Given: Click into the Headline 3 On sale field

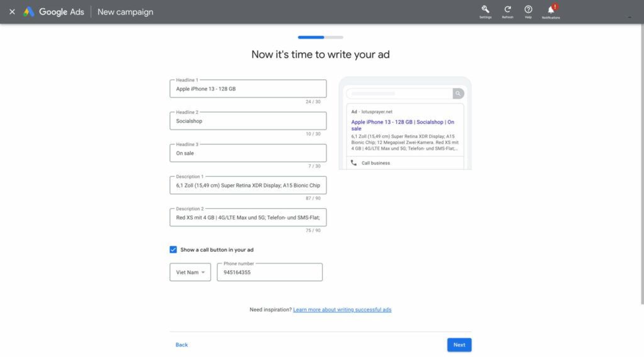Looking at the screenshot, I should tap(248, 153).
